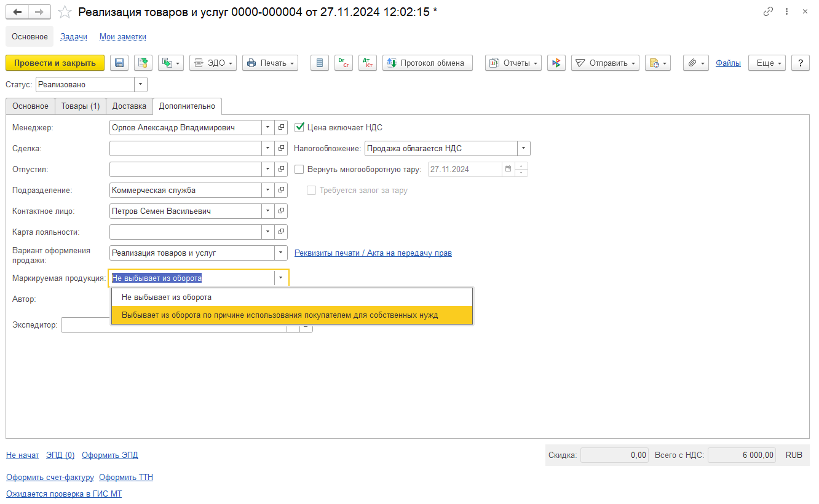The image size is (819, 504).
Task: Click the colorful play triangle icon
Action: coord(556,63)
